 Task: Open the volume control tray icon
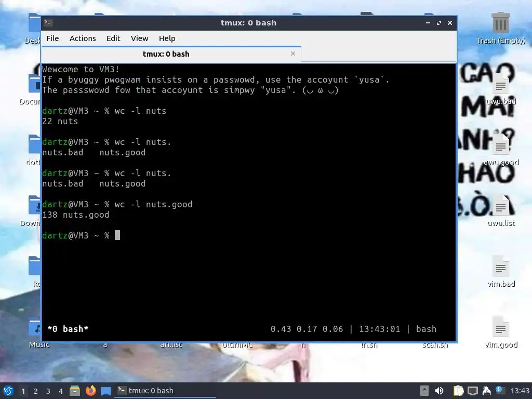pos(440,391)
